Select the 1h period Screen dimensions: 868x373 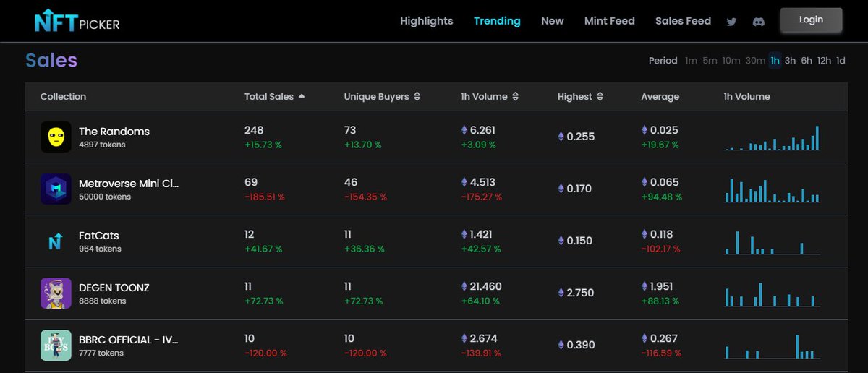click(x=775, y=61)
